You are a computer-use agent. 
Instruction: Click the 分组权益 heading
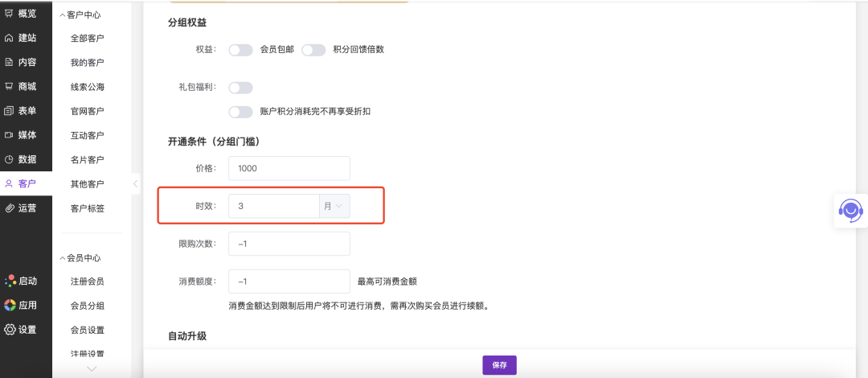[x=187, y=23]
